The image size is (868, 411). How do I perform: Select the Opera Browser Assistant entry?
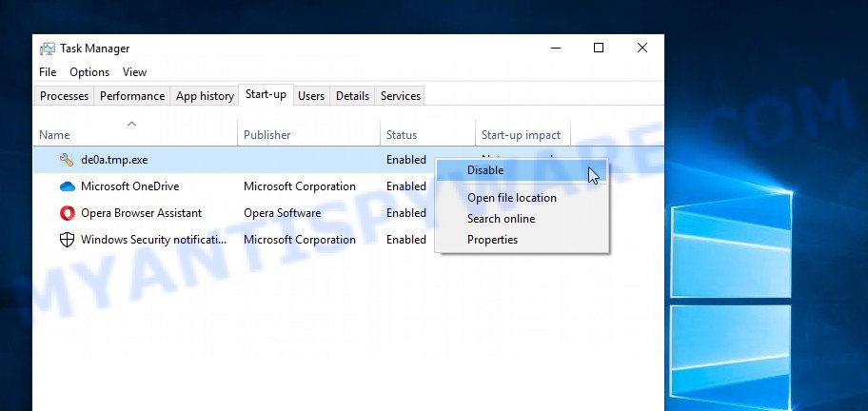coord(141,213)
